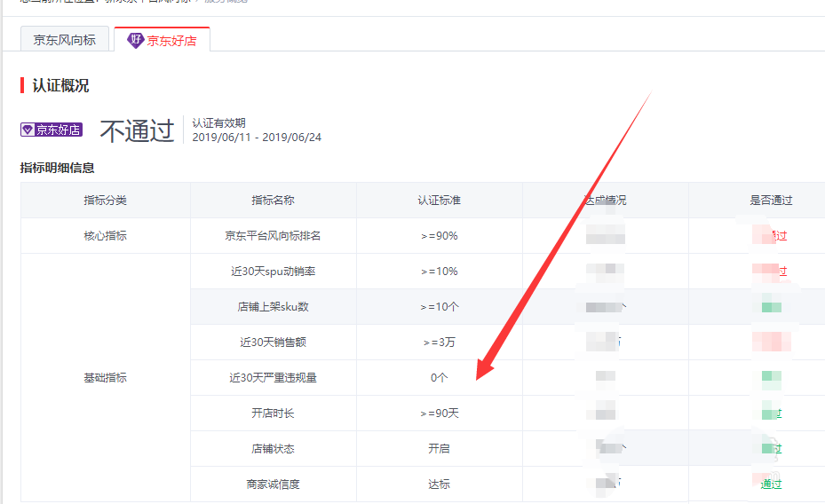Click the 商家诚信度 row name
This screenshot has height=504, width=825.
(273, 484)
